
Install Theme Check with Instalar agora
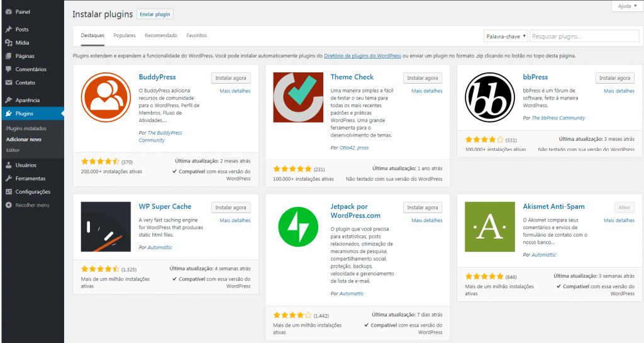pos(423,78)
